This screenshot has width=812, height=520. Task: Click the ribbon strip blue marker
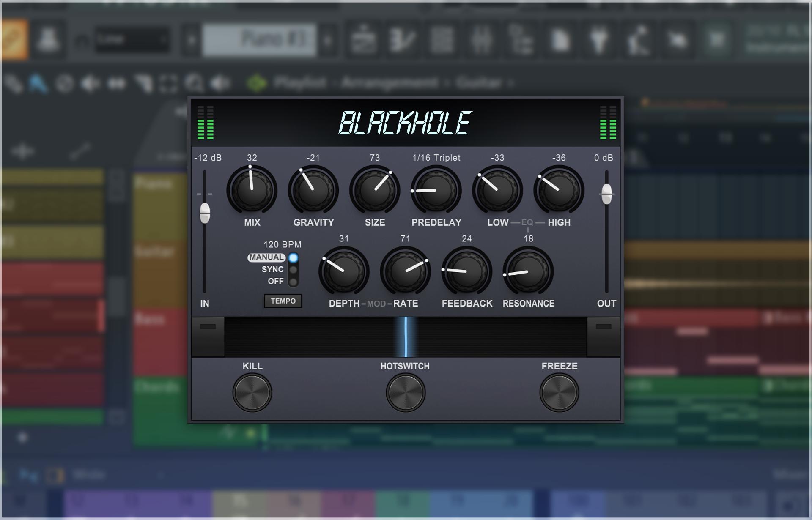point(406,337)
